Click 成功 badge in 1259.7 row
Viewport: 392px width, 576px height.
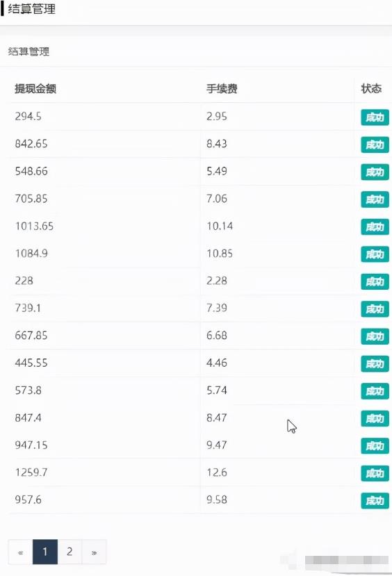click(x=375, y=473)
